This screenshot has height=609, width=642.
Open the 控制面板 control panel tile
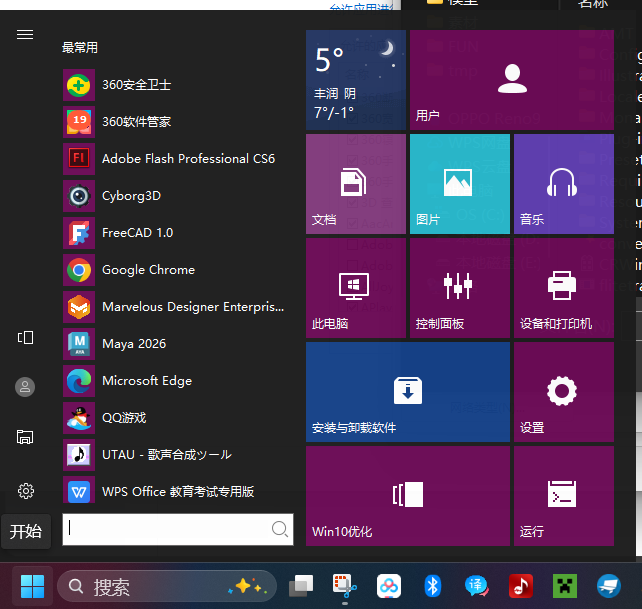pyautogui.click(x=460, y=288)
